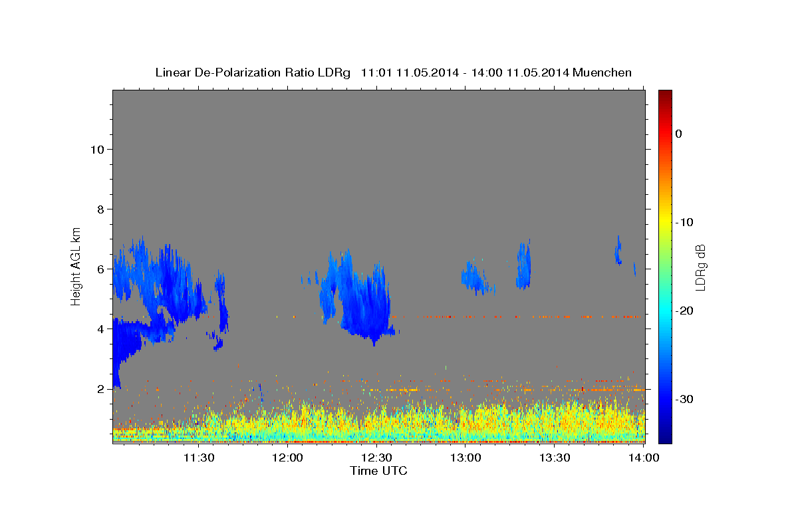Click the 'Time UTC' axis label

click(x=378, y=471)
